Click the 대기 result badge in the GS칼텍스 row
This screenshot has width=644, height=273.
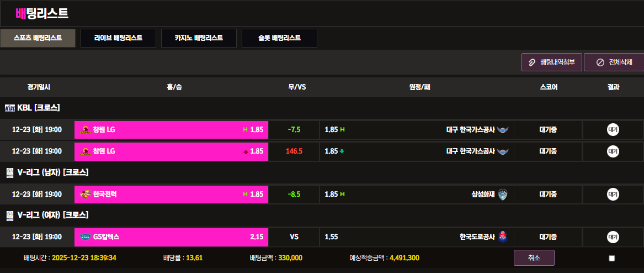point(613,237)
